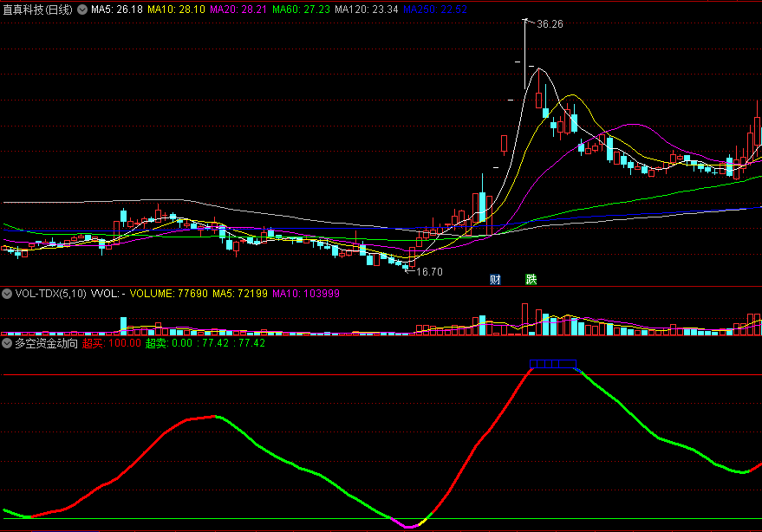
Task: Select the 多空资金动向 indicator name
Action: [46, 343]
